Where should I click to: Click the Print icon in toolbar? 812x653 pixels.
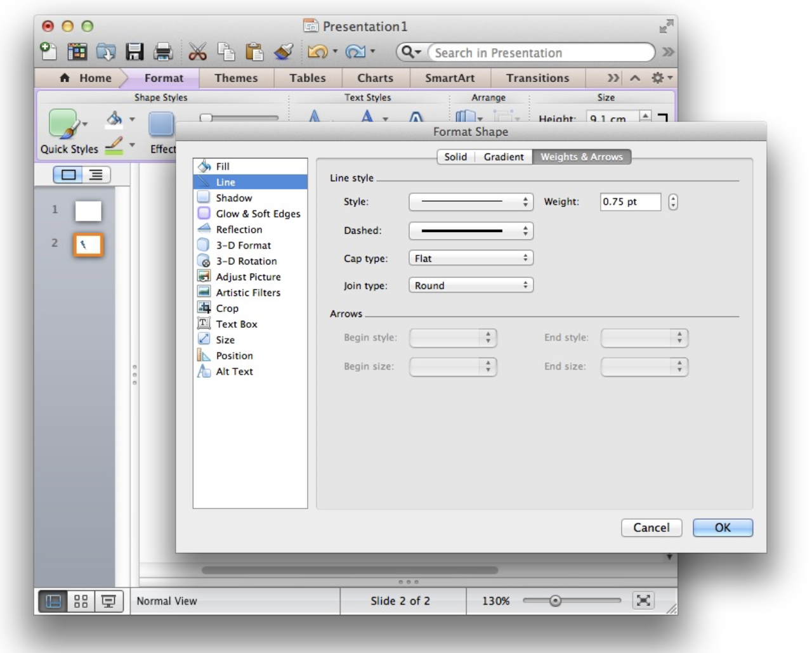pyautogui.click(x=163, y=52)
